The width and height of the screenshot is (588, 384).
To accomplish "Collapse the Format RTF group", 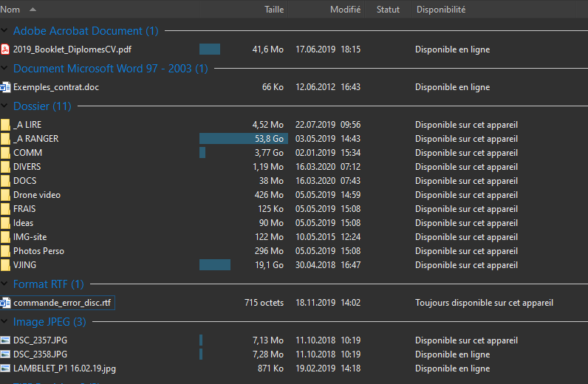I will click(x=4, y=284).
